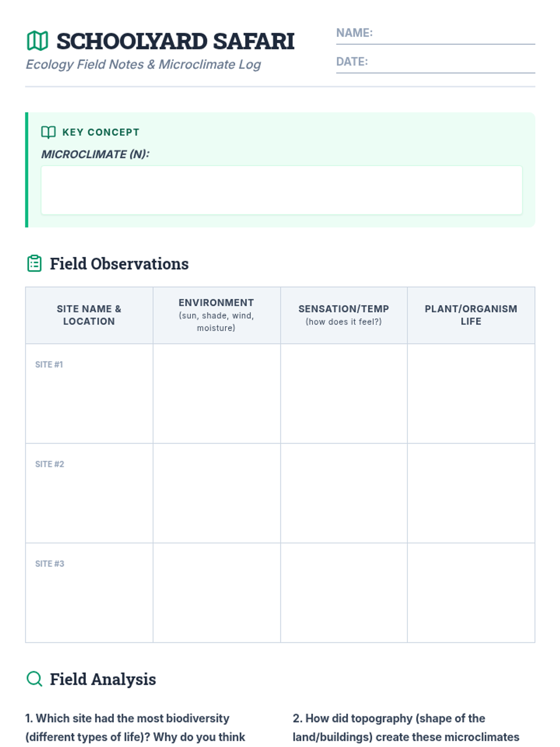
Task: Click the magnifier icon beside Field Analysis
Action: pyautogui.click(x=35, y=679)
